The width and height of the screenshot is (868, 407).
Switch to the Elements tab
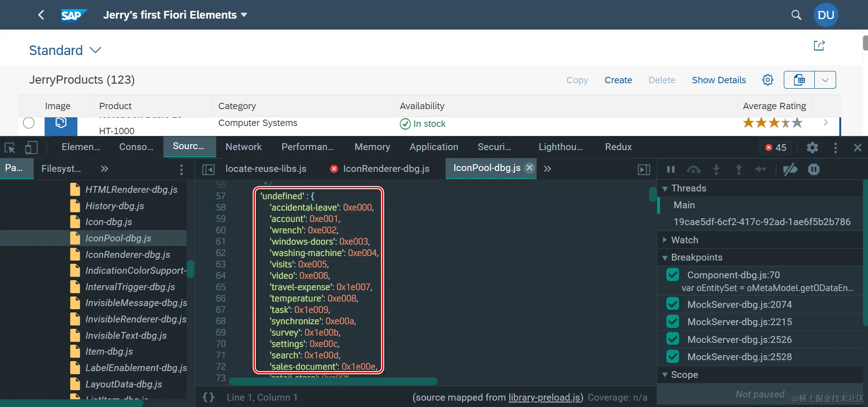pos(81,147)
